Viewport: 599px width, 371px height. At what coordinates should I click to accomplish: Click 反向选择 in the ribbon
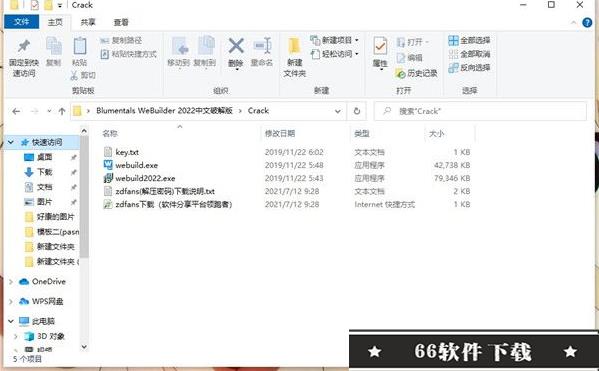(x=469, y=68)
